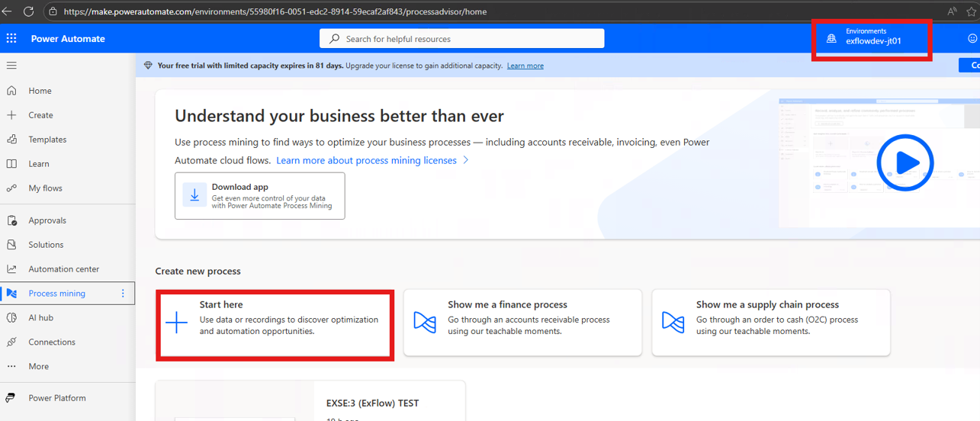Click the supply chain process card icon
980x421 pixels.
673,322
